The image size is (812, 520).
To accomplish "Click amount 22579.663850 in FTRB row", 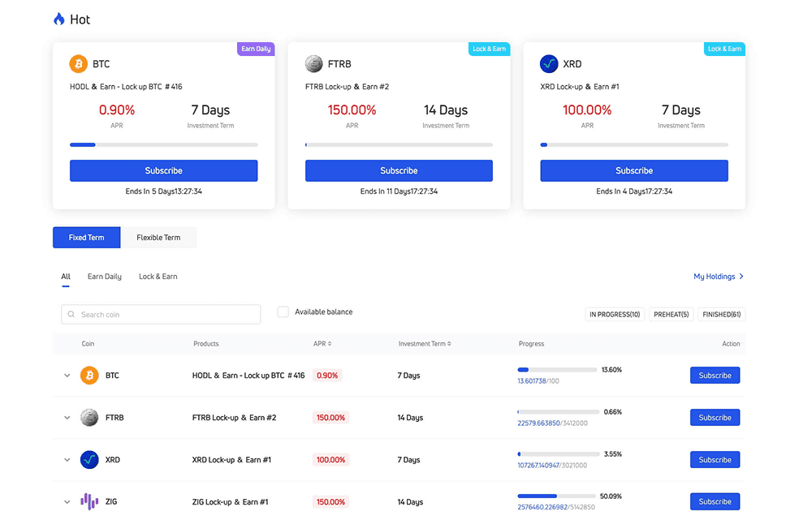I will click(x=538, y=423).
